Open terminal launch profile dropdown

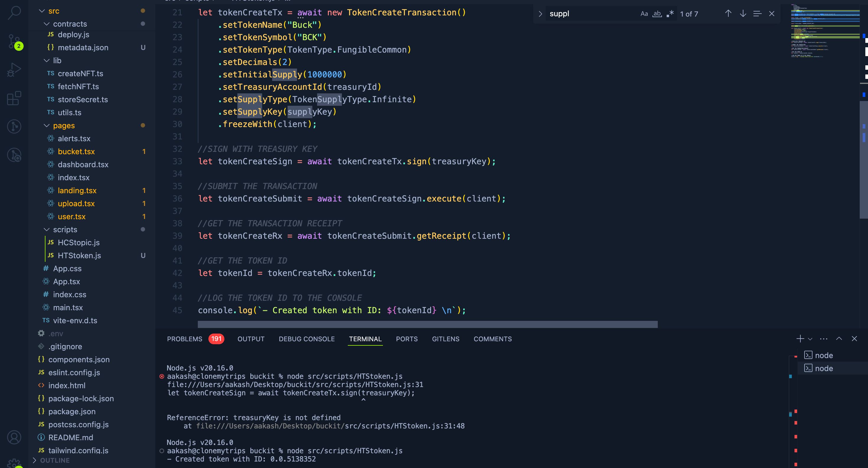click(x=810, y=339)
